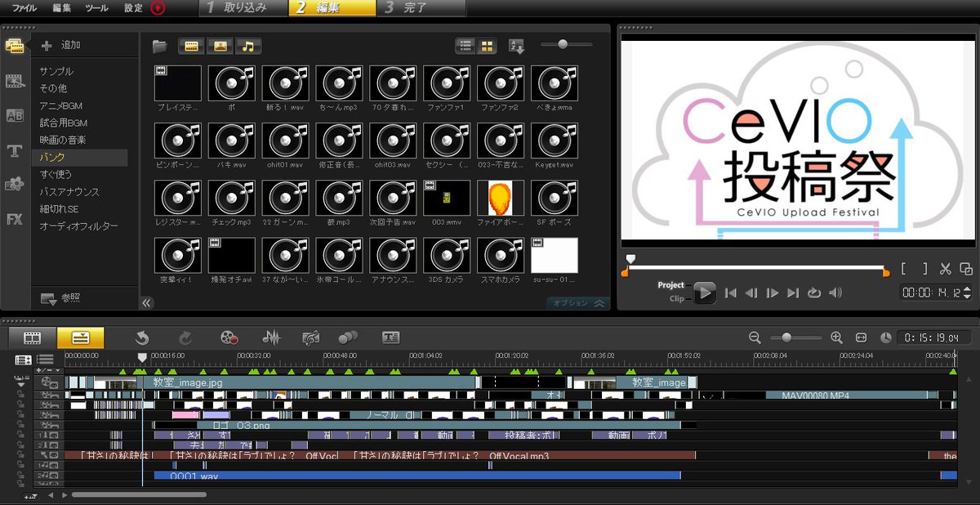980x505 pixels.
Task: Click 追加 to add a library folder
Action: (x=61, y=46)
